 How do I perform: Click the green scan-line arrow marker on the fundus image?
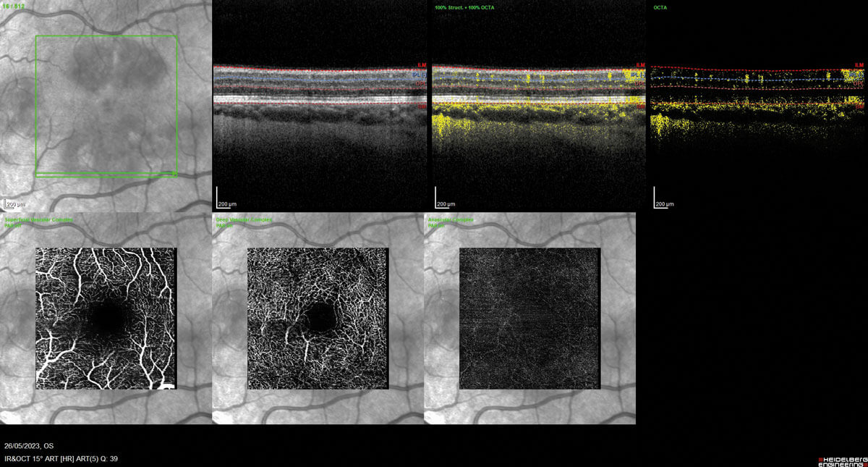(x=174, y=174)
